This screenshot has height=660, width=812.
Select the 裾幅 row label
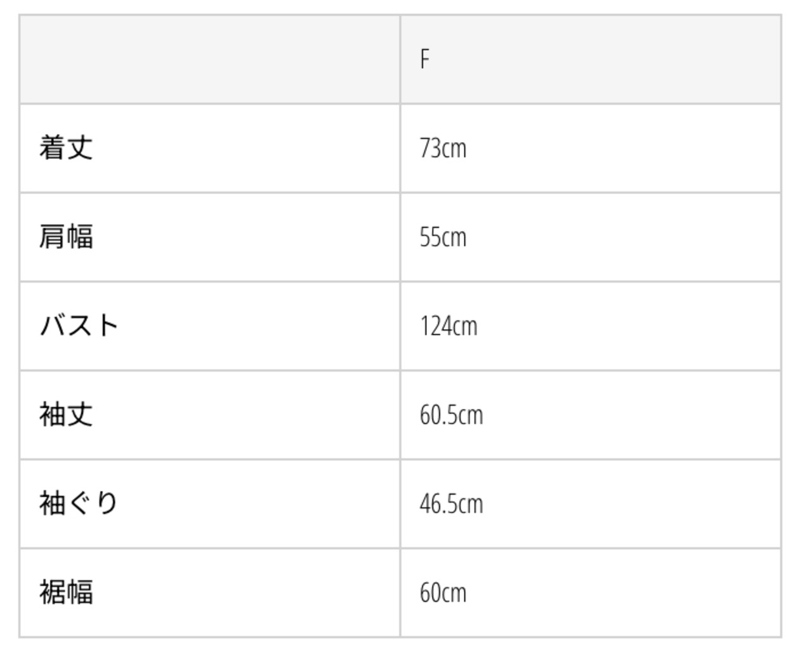tap(66, 592)
